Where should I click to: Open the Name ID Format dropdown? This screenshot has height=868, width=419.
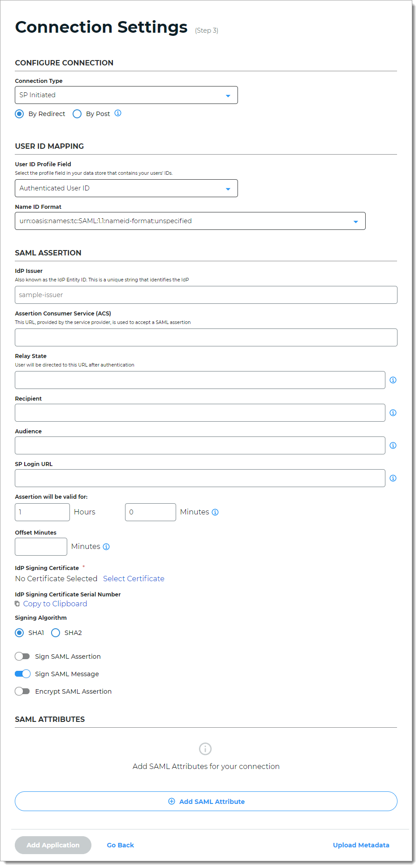[x=356, y=221]
